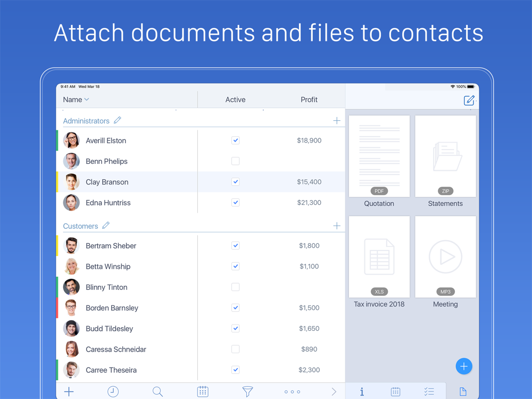Select the Clay Branson name
Image resolution: width=532 pixels, height=399 pixels.
107,182
